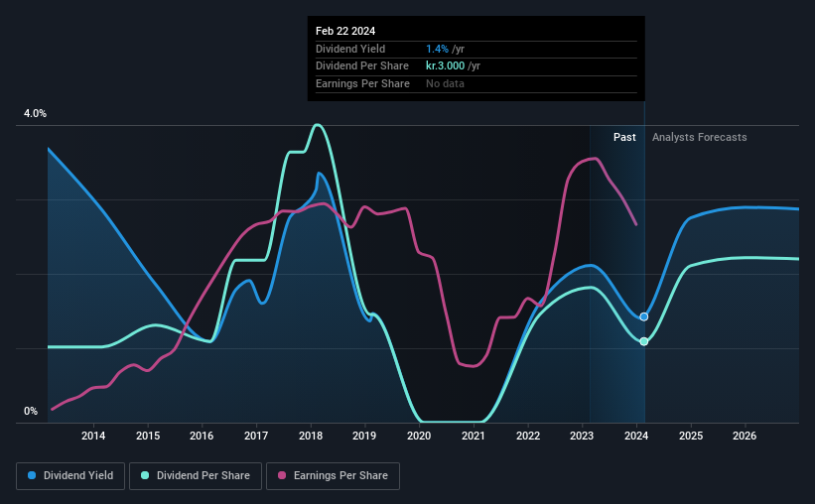Viewport: 815px width, 504px height.
Task: Click the 2021 x-axis label
Action: coord(473,436)
